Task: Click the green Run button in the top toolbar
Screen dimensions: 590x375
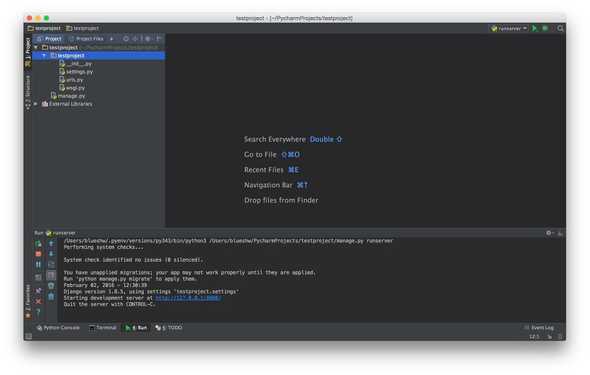Action: pos(534,28)
